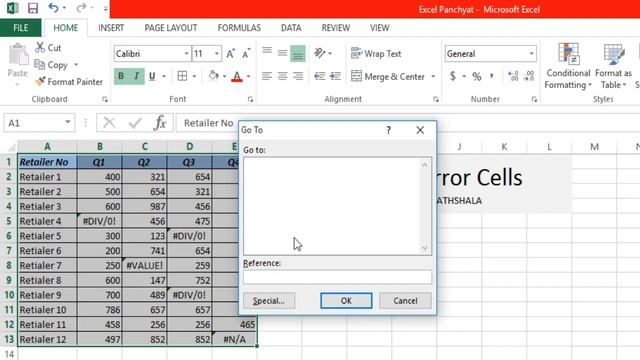
Task: Open the FILE tab
Action: coord(20,28)
